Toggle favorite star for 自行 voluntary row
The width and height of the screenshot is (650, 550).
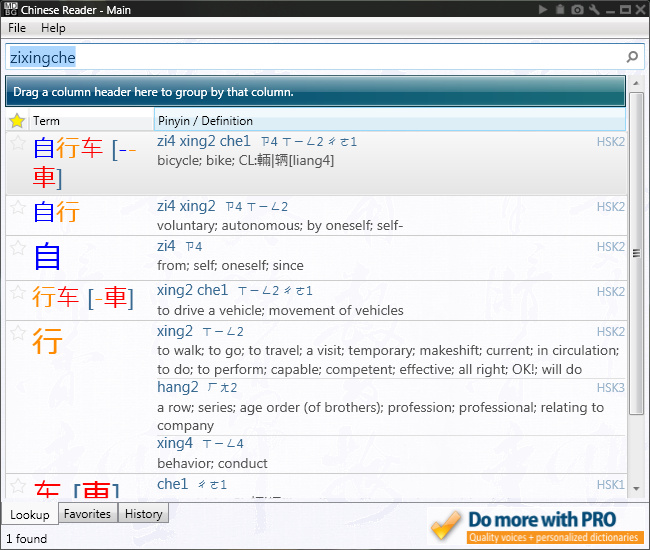pyautogui.click(x=18, y=207)
